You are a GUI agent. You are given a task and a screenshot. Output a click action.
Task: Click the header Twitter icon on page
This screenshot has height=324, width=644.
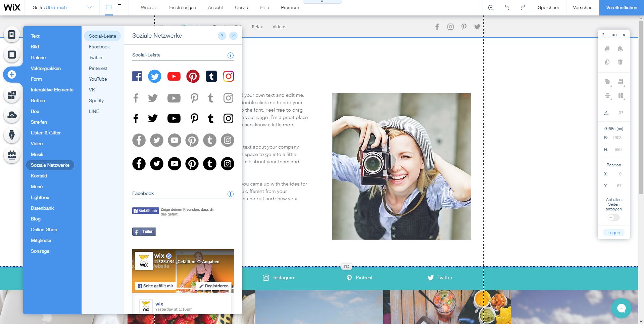click(x=477, y=27)
